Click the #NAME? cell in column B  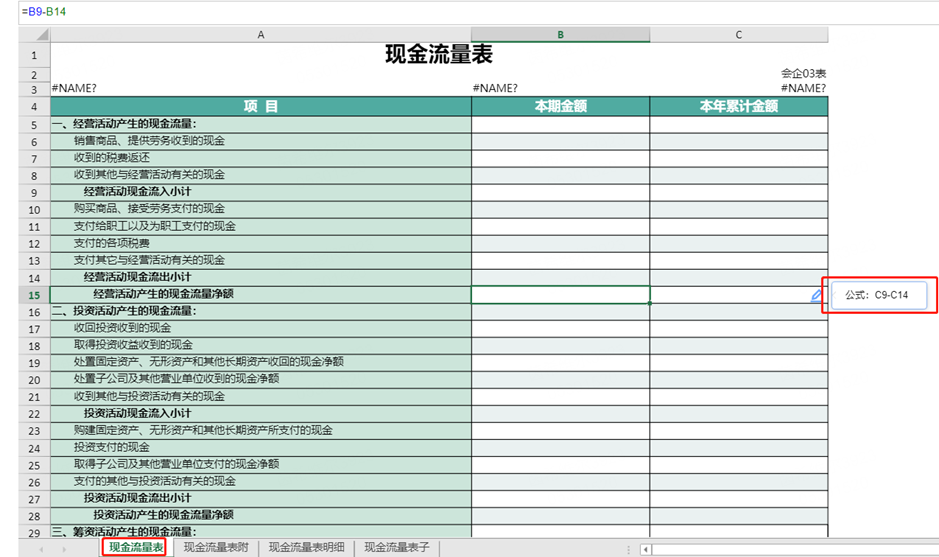[x=560, y=89]
